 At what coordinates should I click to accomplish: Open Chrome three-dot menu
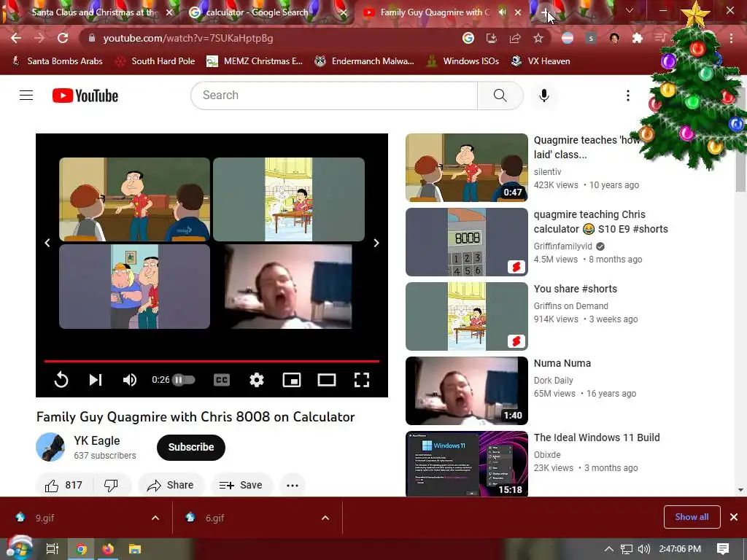(x=731, y=38)
